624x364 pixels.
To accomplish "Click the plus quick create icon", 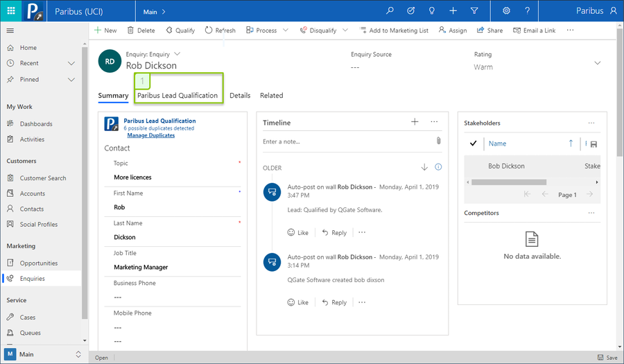I will (453, 10).
